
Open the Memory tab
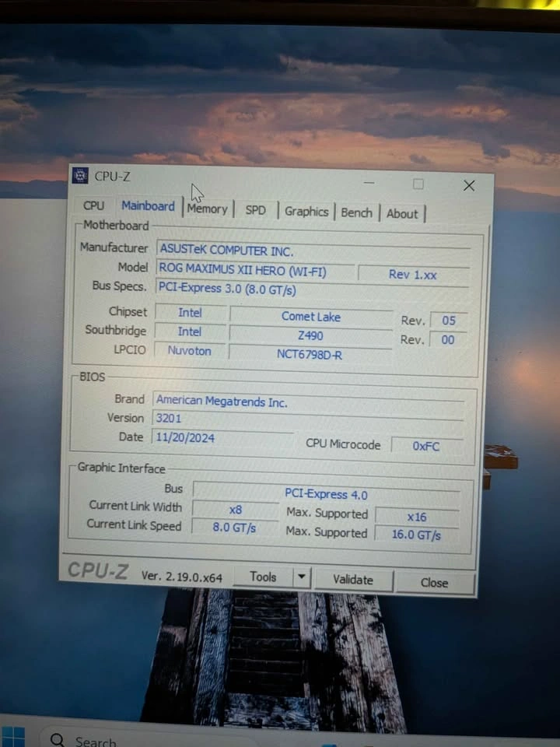[x=207, y=209]
